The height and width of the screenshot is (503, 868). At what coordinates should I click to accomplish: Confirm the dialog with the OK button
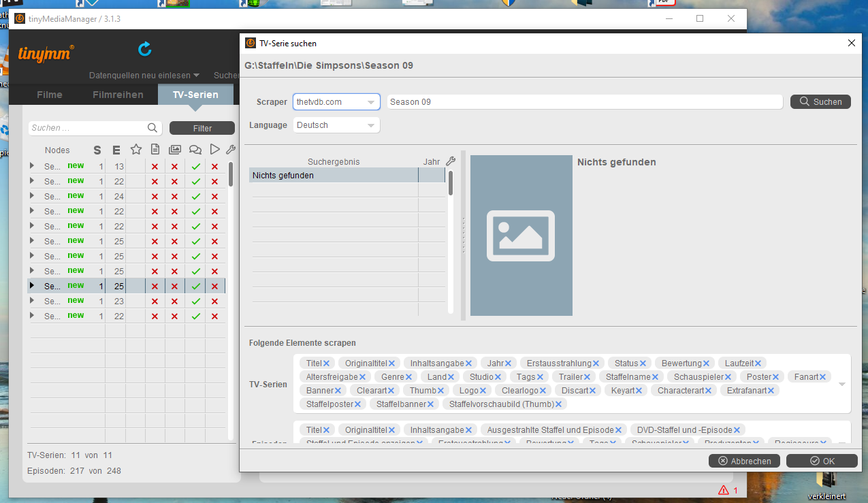tap(822, 461)
